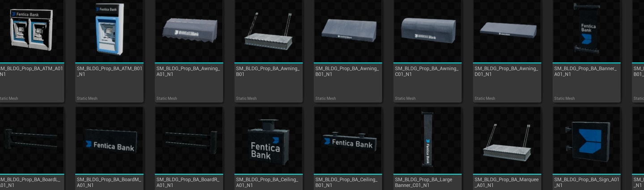Choose the Awning_B01_N1 sloped awning asset

coord(348,30)
